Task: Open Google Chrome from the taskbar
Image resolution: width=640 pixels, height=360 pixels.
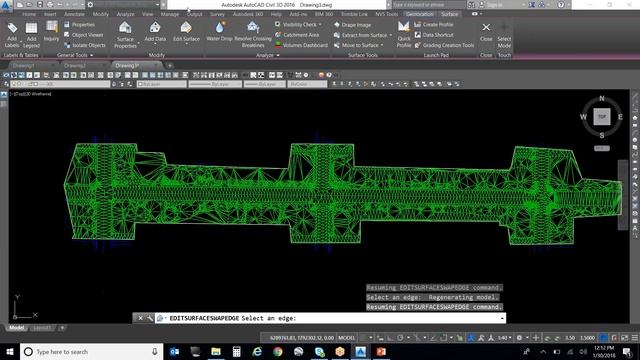Action: coord(278,351)
